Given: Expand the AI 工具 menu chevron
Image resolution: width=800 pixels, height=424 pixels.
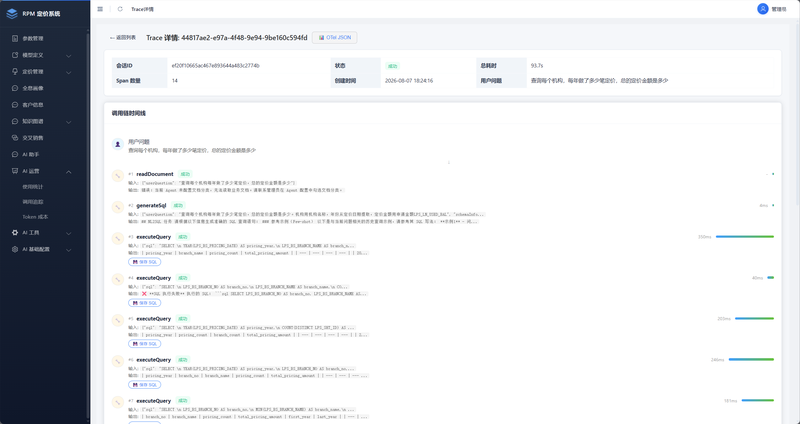Looking at the screenshot, I should (x=69, y=233).
